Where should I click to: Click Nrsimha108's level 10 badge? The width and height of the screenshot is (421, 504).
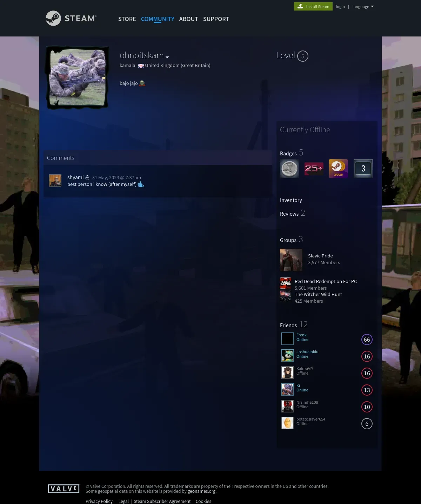367,407
